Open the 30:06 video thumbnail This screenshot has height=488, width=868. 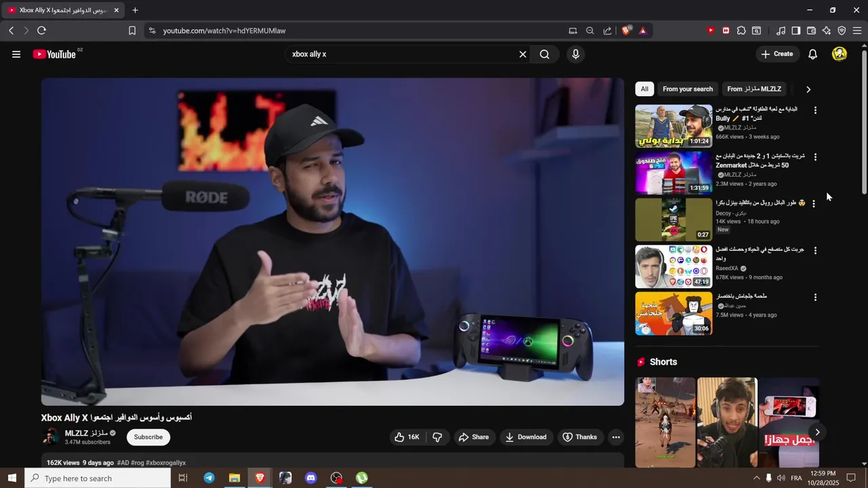(673, 313)
